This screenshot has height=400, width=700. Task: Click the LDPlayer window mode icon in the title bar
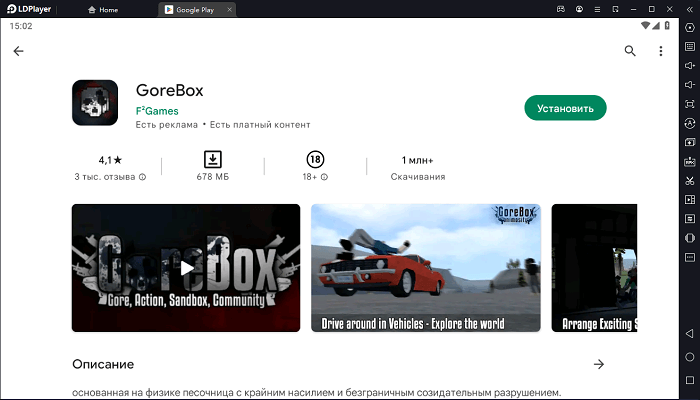point(616,9)
